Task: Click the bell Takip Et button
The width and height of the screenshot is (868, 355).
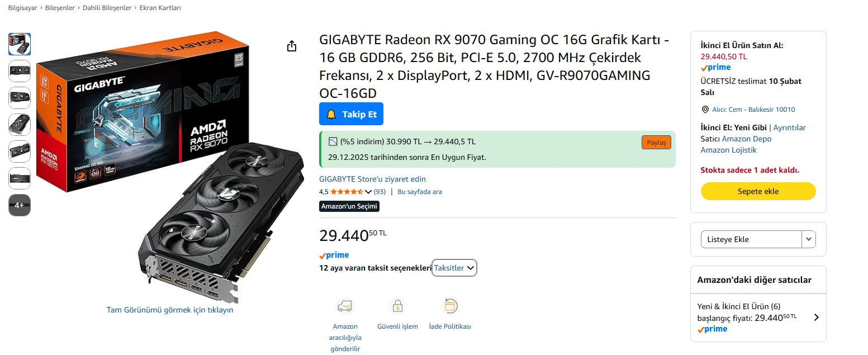Action: pyautogui.click(x=351, y=114)
